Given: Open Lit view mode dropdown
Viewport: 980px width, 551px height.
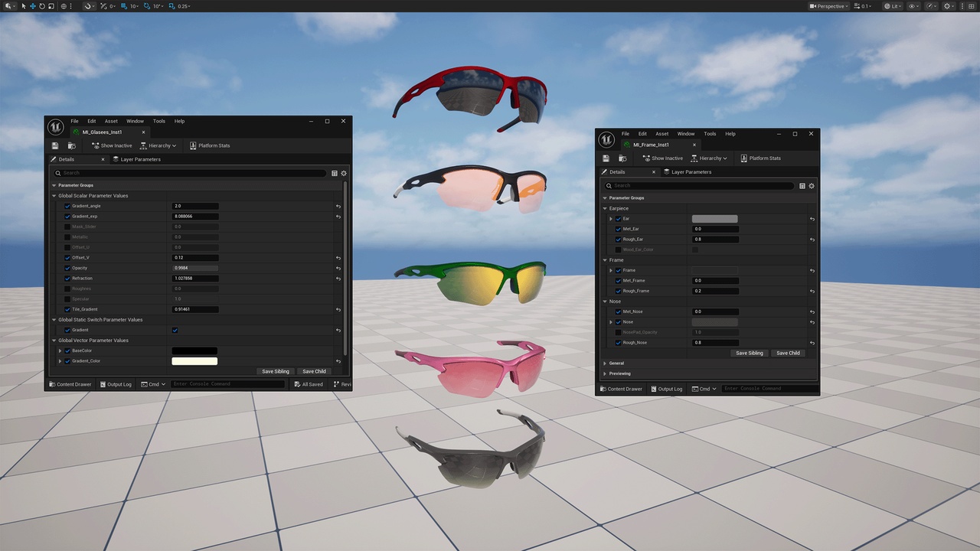Looking at the screenshot, I should 892,6.
